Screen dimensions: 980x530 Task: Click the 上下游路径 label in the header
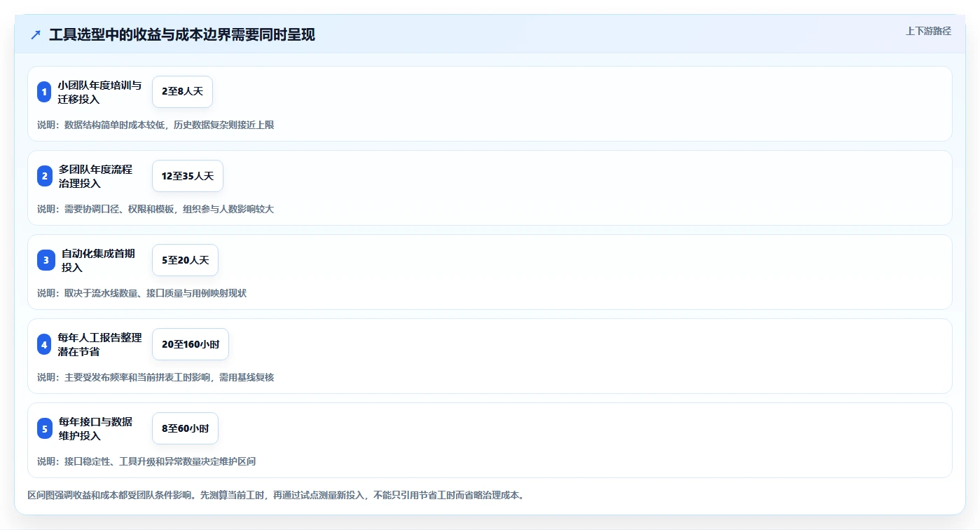(x=928, y=31)
